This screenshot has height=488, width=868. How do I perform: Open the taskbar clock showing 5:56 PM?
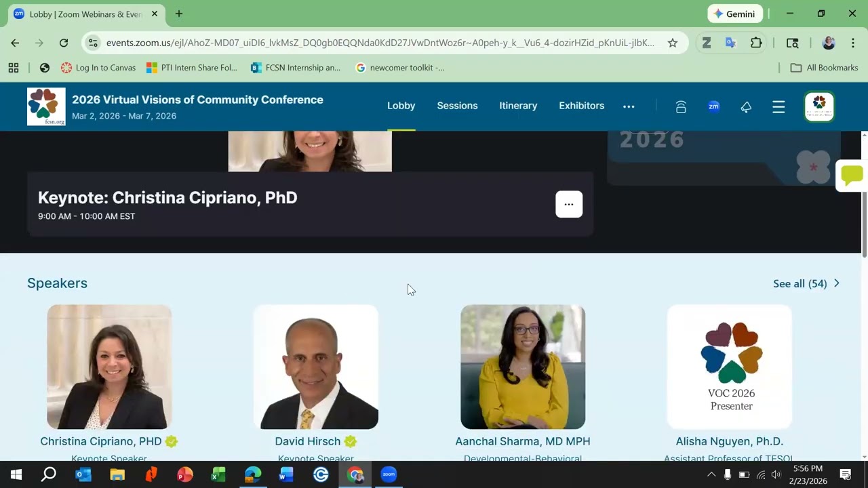coord(808,474)
